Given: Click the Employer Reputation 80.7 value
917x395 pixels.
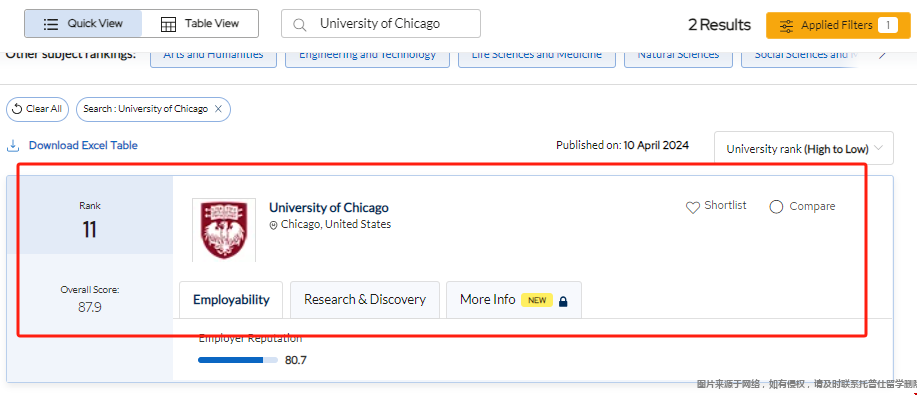Looking at the screenshot, I should point(296,360).
